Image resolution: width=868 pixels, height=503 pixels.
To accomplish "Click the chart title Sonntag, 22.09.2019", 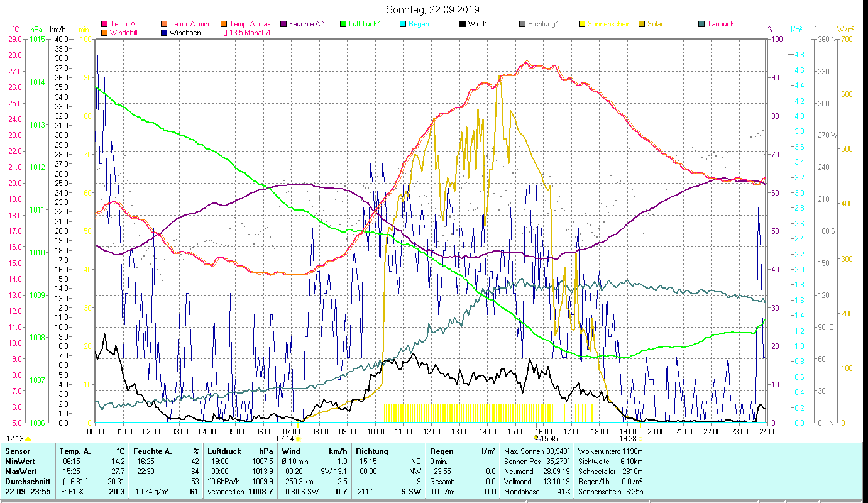I will point(432,9).
